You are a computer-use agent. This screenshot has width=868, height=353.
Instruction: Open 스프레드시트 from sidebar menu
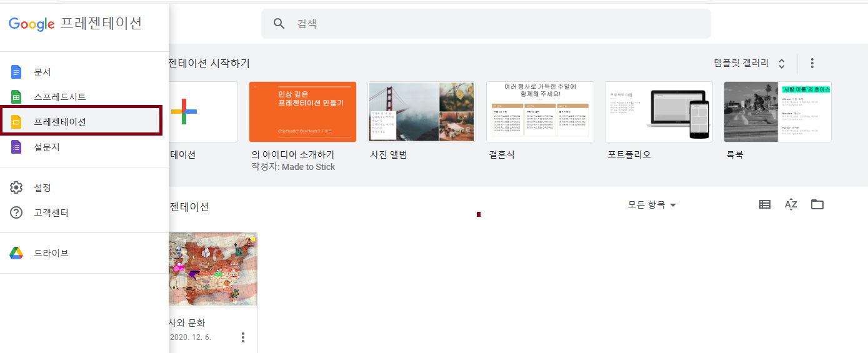tap(84, 97)
